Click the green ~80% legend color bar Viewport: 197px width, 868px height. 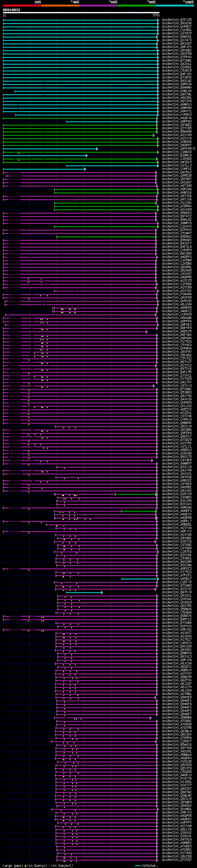(137, 6)
